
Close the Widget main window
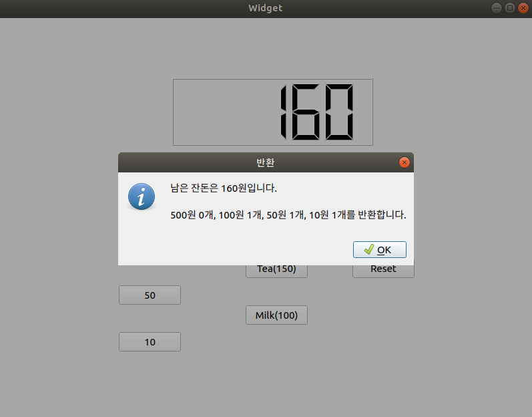[x=523, y=8]
